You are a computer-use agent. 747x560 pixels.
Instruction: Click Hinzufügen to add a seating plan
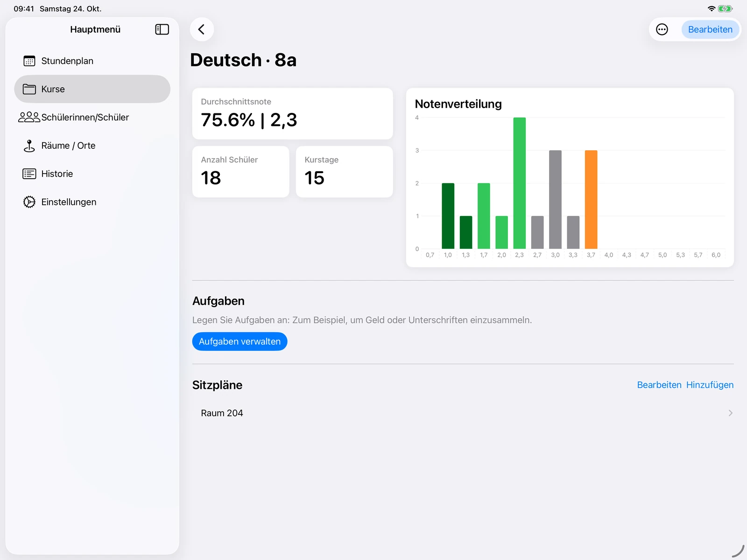(710, 385)
